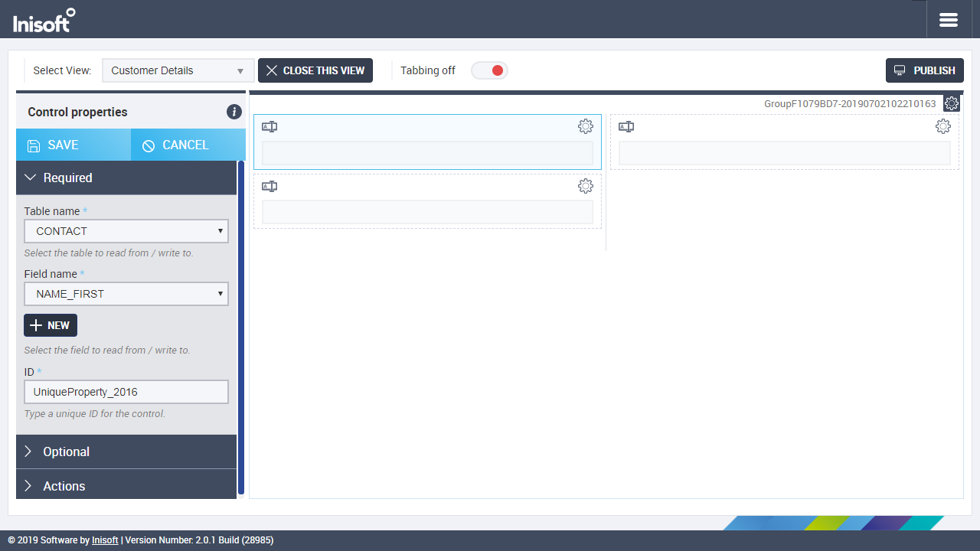980x551 pixels.
Task: Publish the view
Action: click(x=925, y=70)
